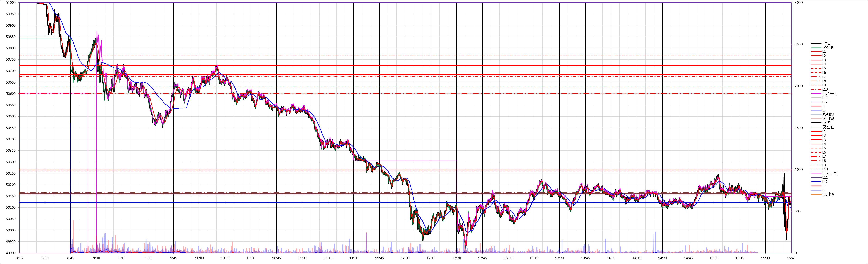Viewport: 868px width, 264px height.
Task: Click the 50300 price axis label
Action: [x=11, y=162]
